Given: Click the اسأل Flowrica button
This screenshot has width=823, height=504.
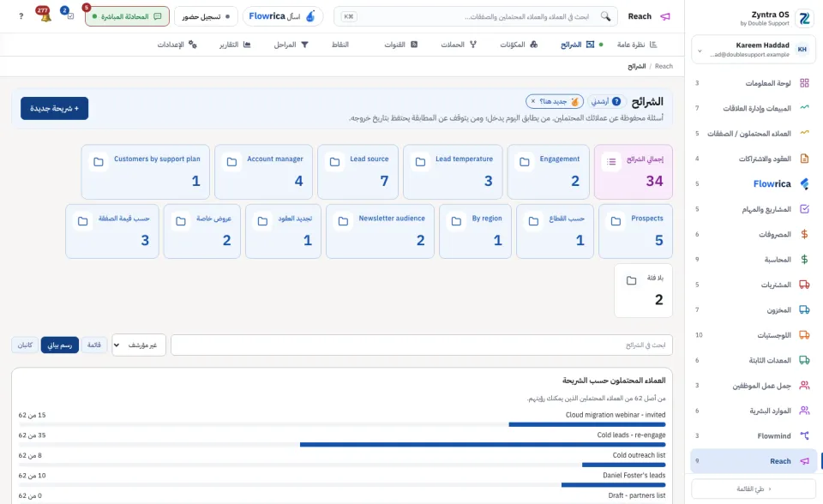Looking at the screenshot, I should pyautogui.click(x=282, y=16).
